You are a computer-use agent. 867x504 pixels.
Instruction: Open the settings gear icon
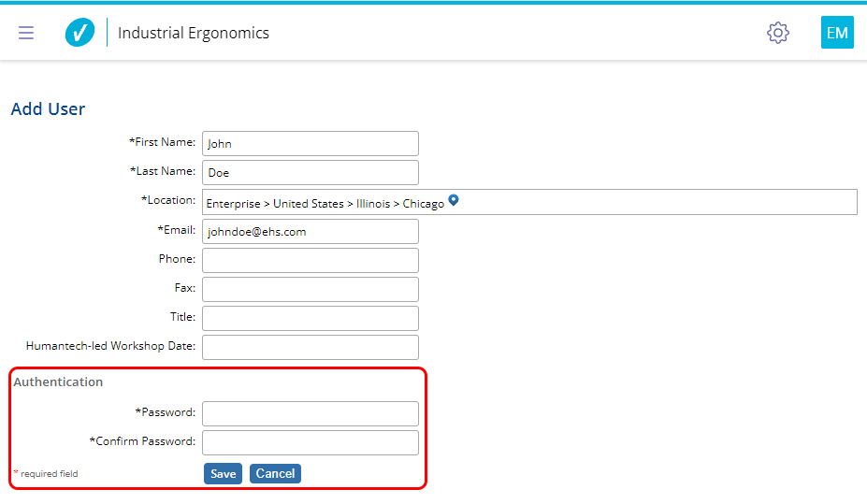[778, 33]
